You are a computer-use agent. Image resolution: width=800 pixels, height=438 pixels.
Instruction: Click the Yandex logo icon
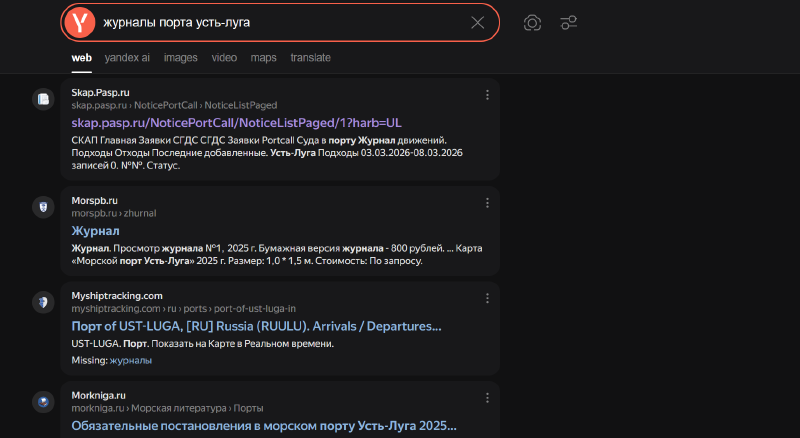pyautogui.click(x=81, y=22)
